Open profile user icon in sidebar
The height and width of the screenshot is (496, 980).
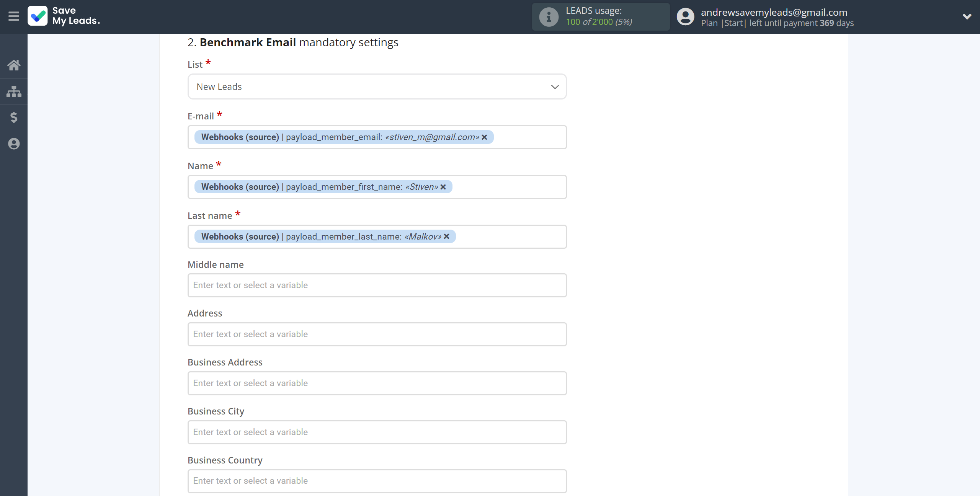click(x=14, y=144)
